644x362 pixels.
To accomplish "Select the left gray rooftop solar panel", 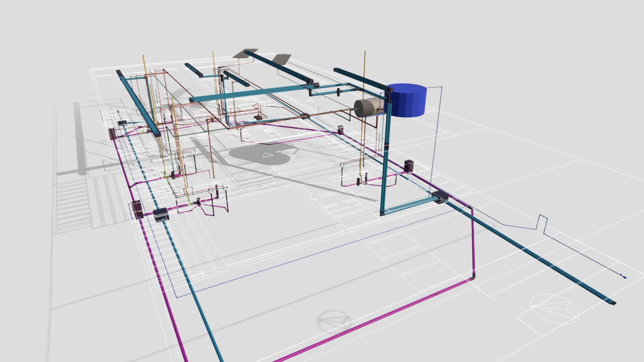I will [x=246, y=54].
